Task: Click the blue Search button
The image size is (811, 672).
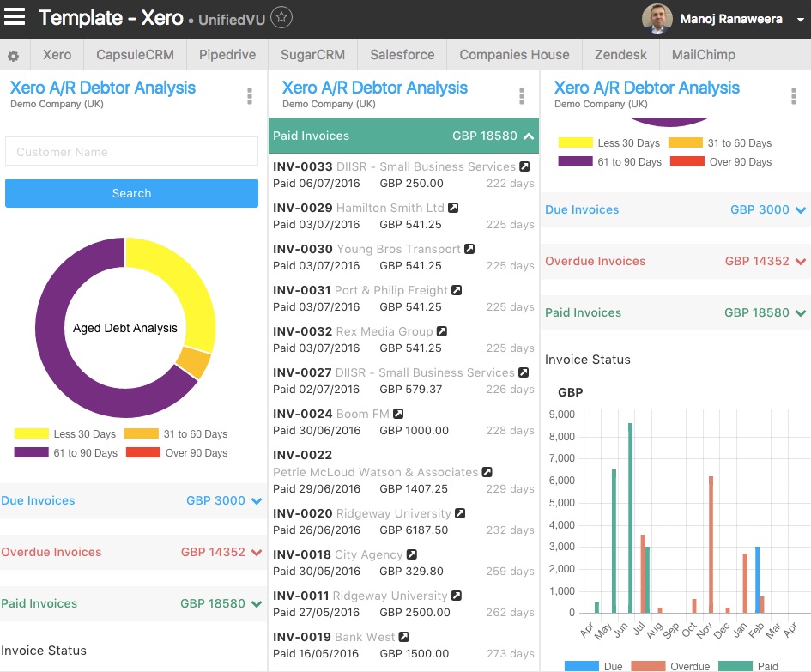Action: pyautogui.click(x=132, y=193)
